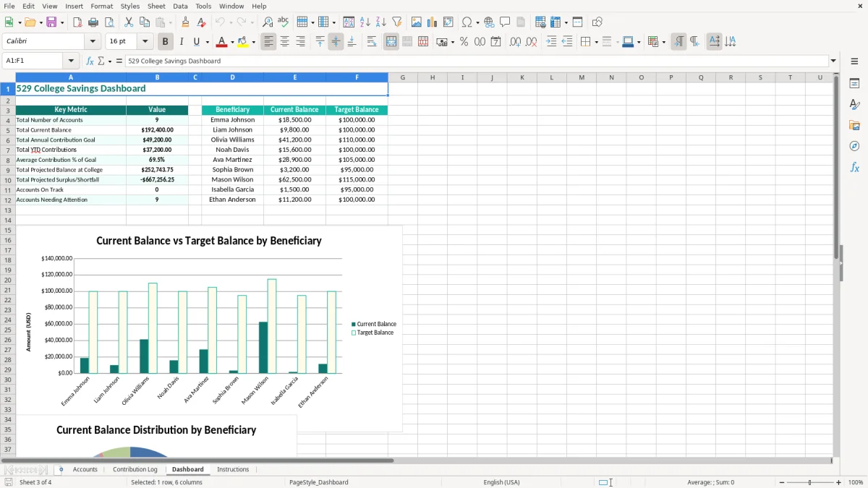Open the font size dropdown

[145, 42]
